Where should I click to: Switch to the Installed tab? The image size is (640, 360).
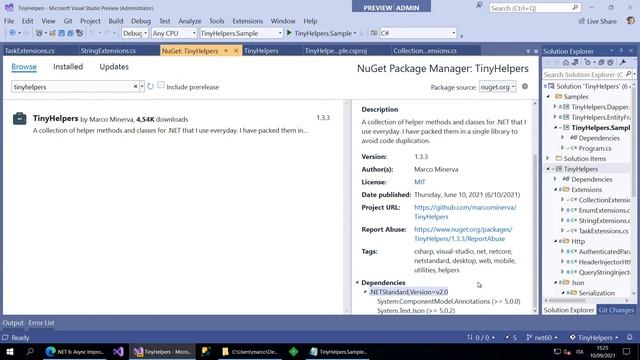pyautogui.click(x=68, y=67)
